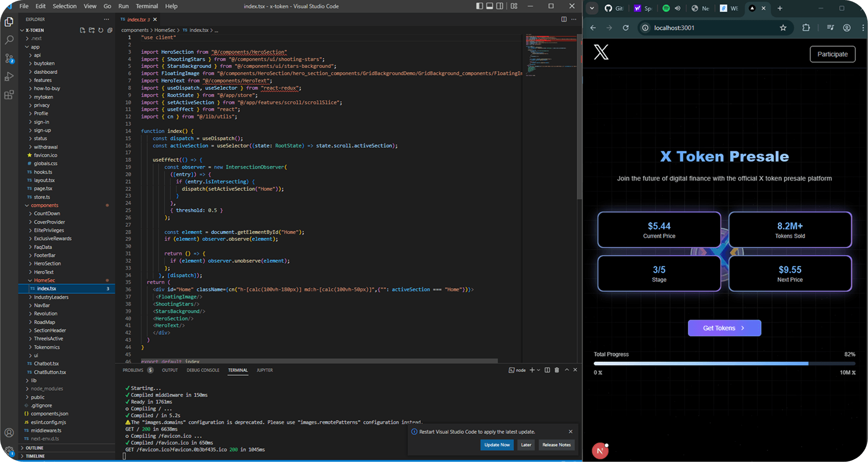Image resolution: width=868 pixels, height=462 pixels.
Task: Open the Terminal menu in the menu bar
Action: click(x=147, y=6)
